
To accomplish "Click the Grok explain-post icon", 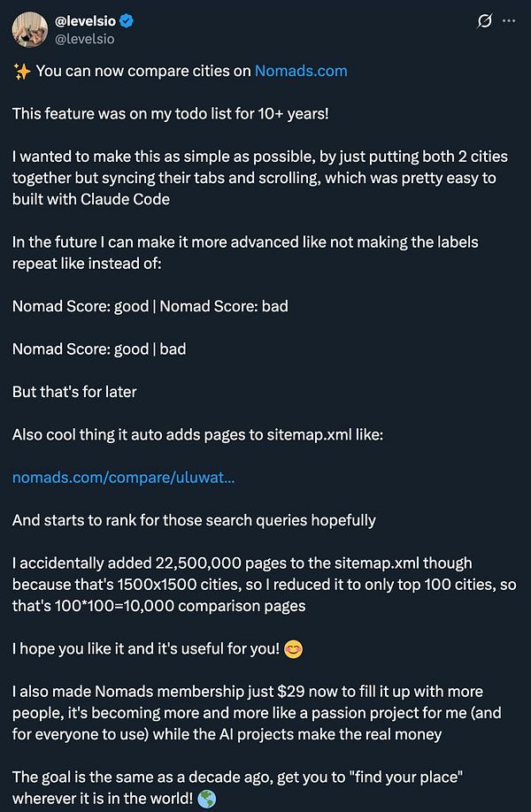I will click(x=484, y=21).
